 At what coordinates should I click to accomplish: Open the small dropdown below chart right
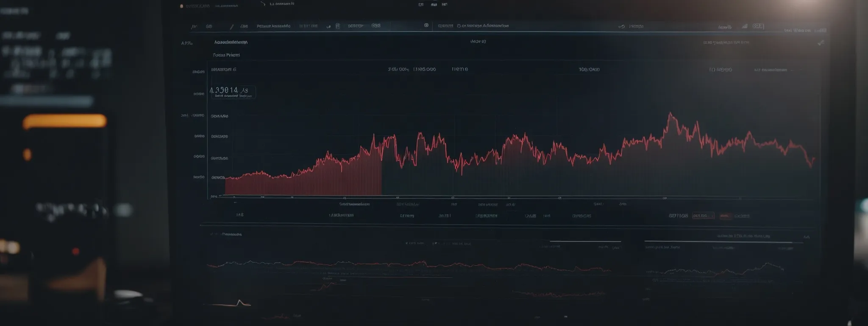(703, 216)
